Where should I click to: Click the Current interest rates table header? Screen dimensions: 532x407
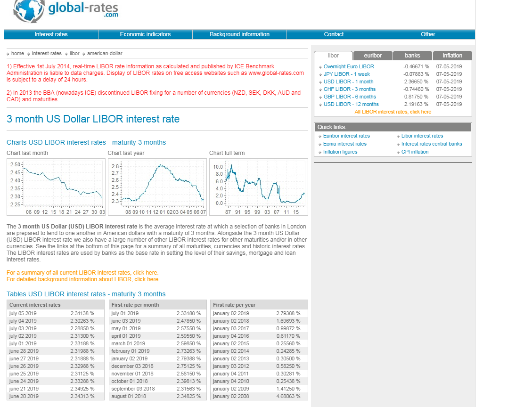(x=56, y=305)
